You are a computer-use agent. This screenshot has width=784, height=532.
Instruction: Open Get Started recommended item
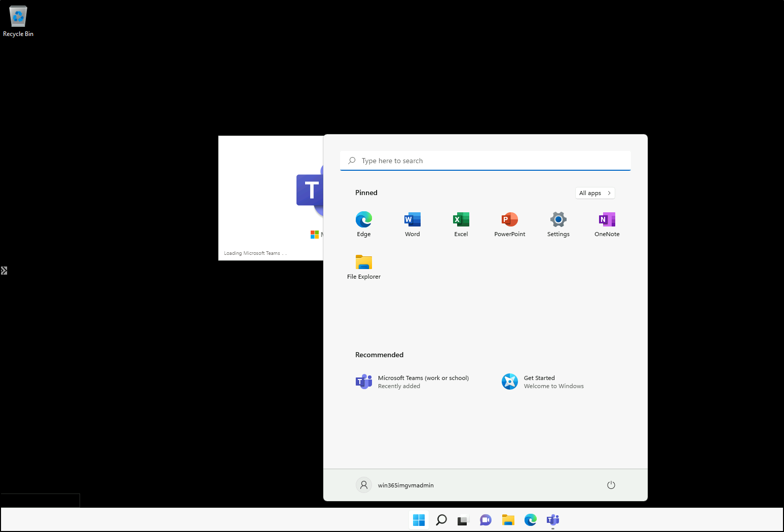coord(543,382)
